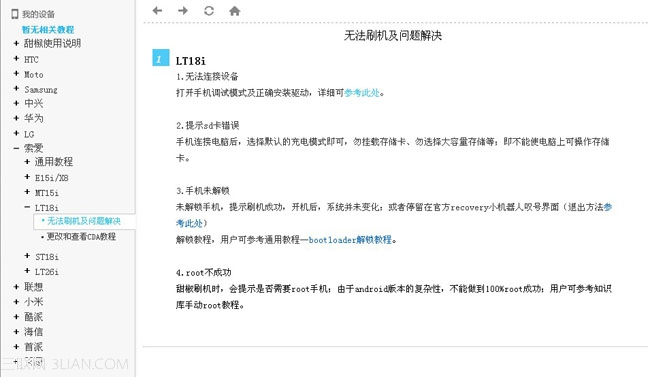Expand the MT15i sub-node
The height and width of the screenshot is (377, 650).
click(27, 192)
